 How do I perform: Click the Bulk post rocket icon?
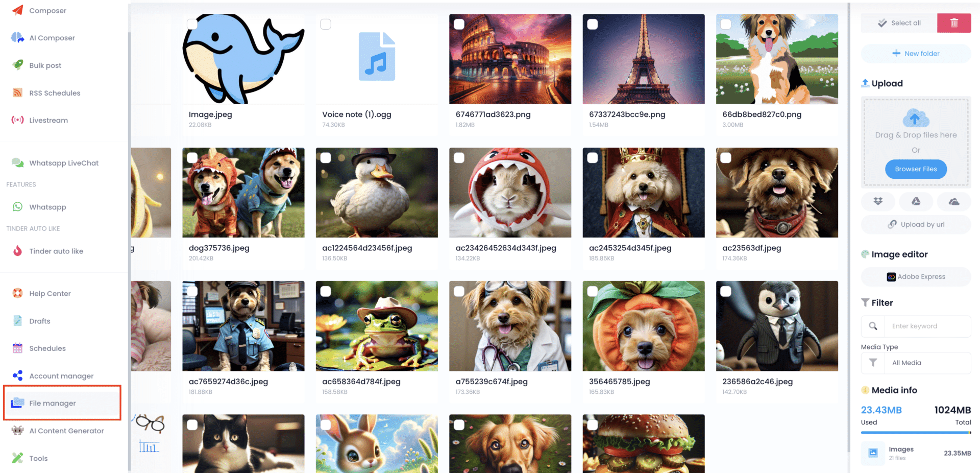[18, 65]
